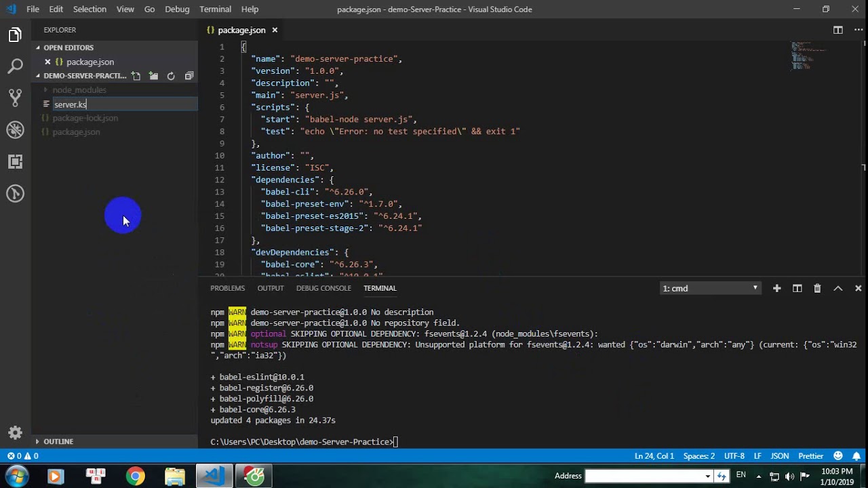The image size is (868, 488).
Task: Switch to the Problems panel tab
Action: (x=227, y=288)
